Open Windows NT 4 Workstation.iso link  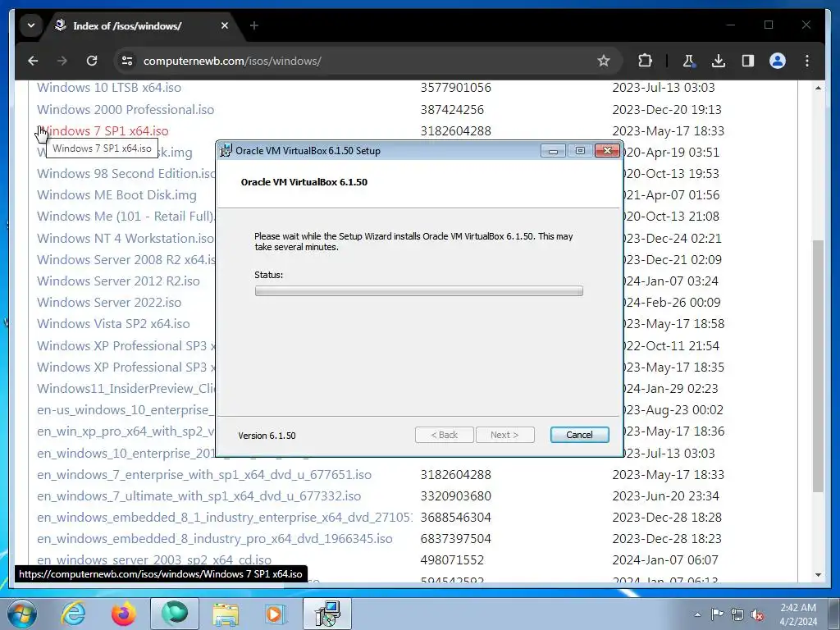click(126, 238)
